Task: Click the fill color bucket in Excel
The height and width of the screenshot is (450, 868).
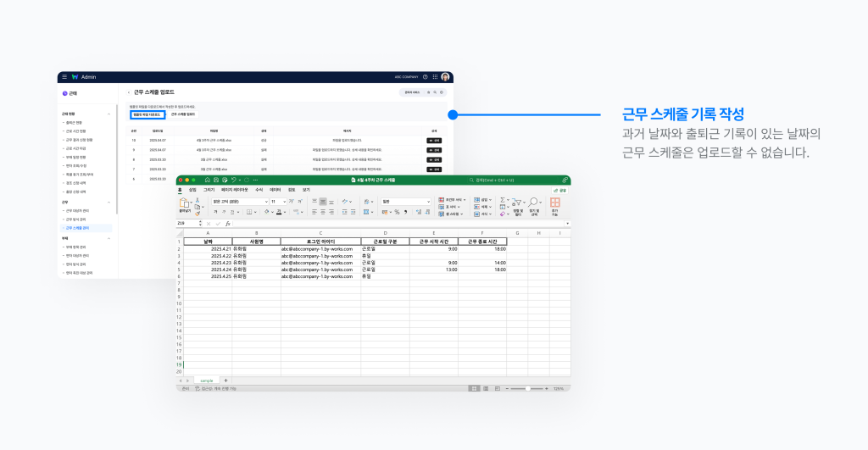Action: 266,212
